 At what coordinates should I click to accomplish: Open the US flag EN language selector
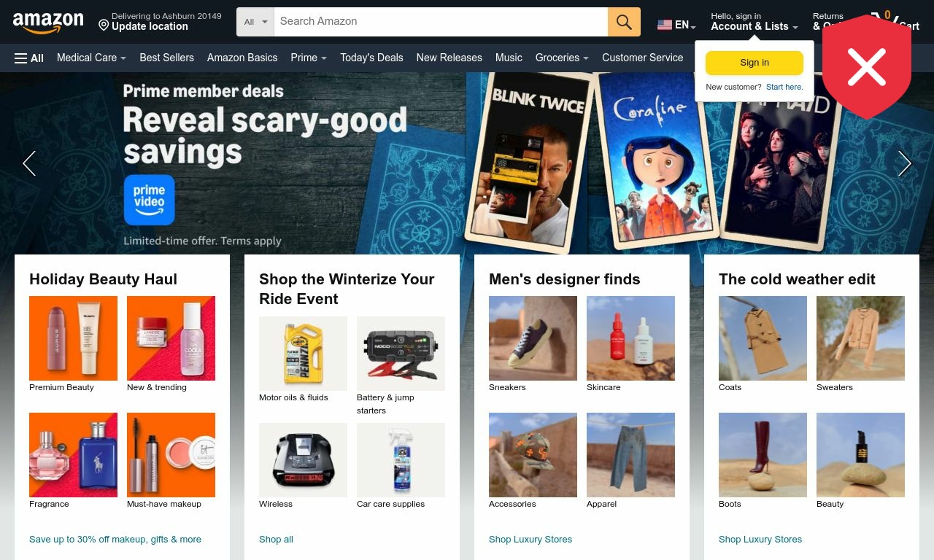pos(676,25)
